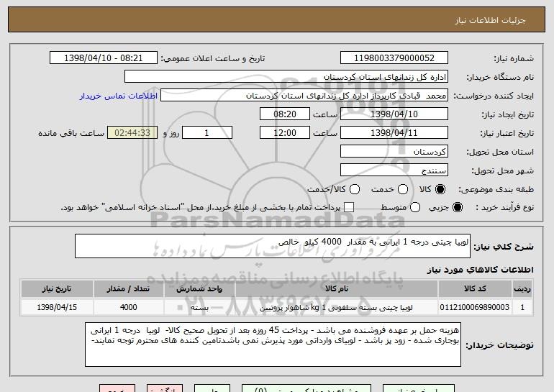Viewport: 554px width, 392px height.
Task: Select the خدمت radio option
Action: tap(403, 189)
